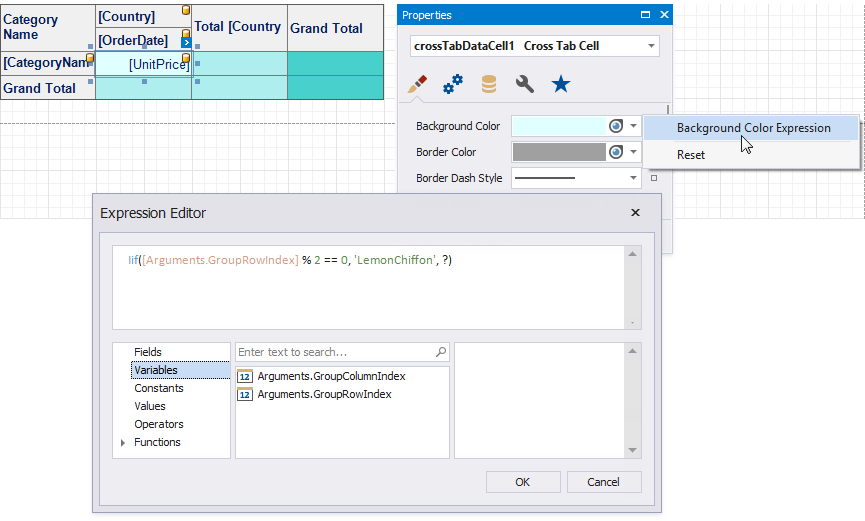Click the gray Border Color swatch
Viewport: 865px width, 521px height.
pos(558,152)
